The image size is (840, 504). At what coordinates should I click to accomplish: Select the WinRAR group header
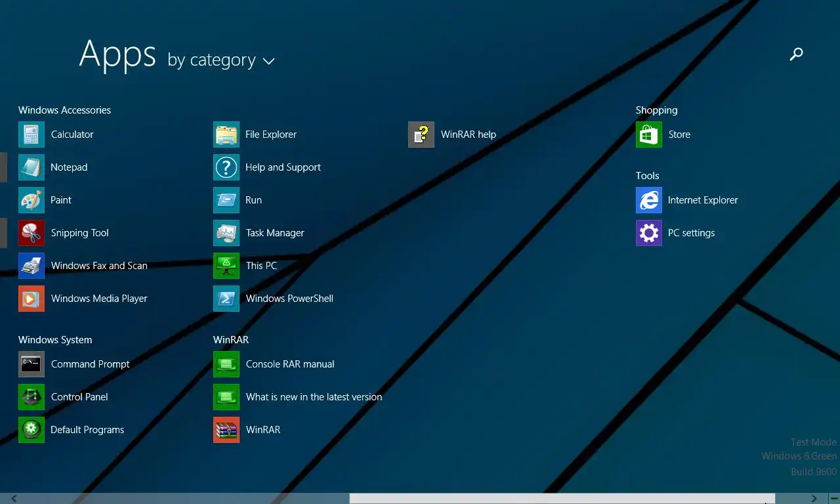coord(231,340)
